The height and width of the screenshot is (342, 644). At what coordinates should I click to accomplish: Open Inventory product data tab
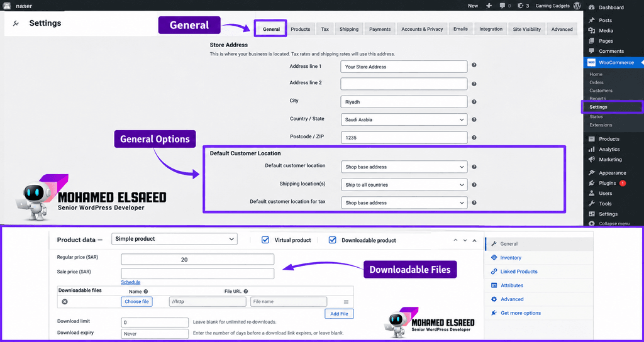pos(511,258)
